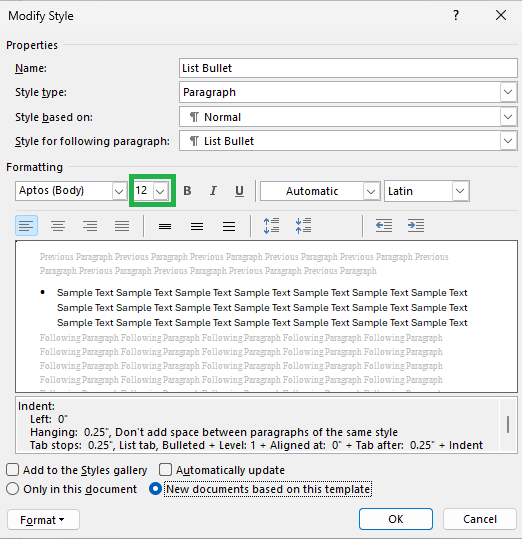
Task: Open the Format menu button
Action: 43,520
